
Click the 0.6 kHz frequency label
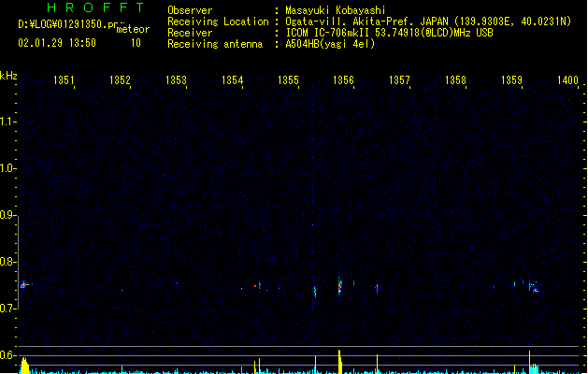[x=7, y=355]
